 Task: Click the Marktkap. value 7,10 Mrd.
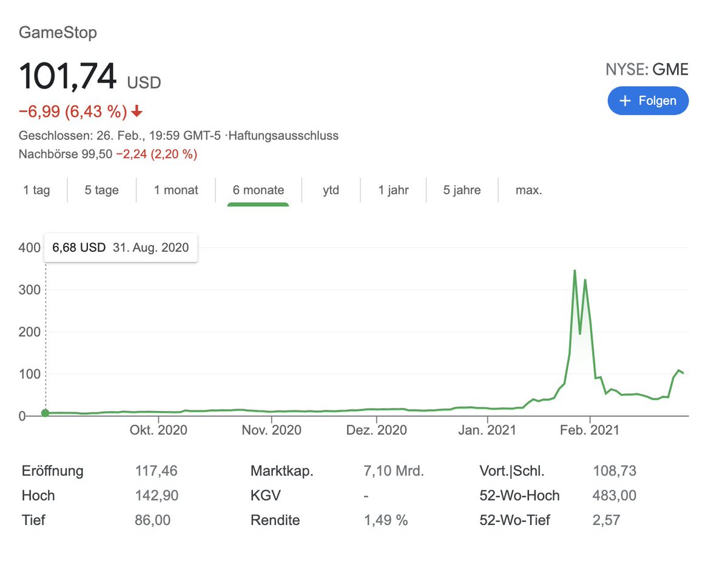(394, 471)
